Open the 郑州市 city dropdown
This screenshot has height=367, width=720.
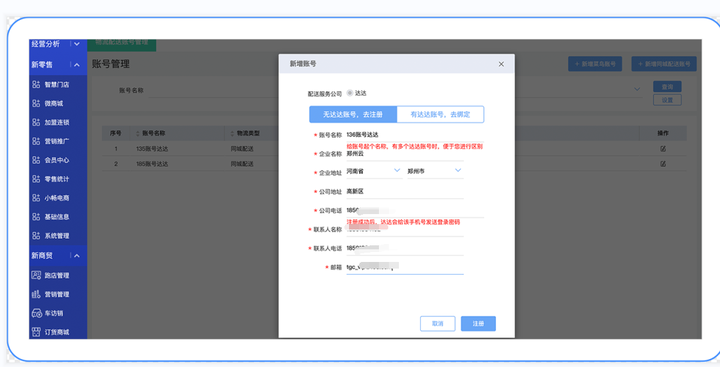tap(435, 171)
